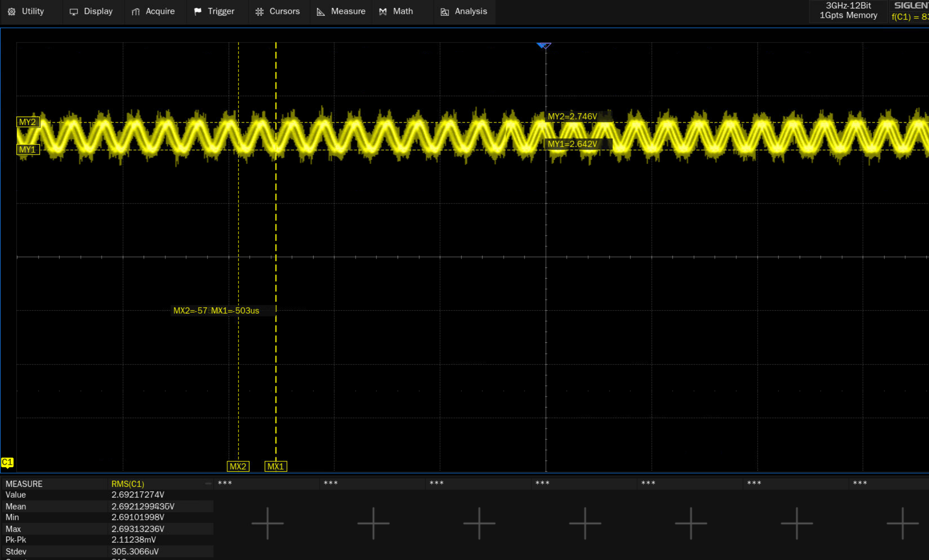Click the RMS Min value 2.69101998V
Image resolution: width=929 pixels, height=560 pixels.
tap(138, 518)
